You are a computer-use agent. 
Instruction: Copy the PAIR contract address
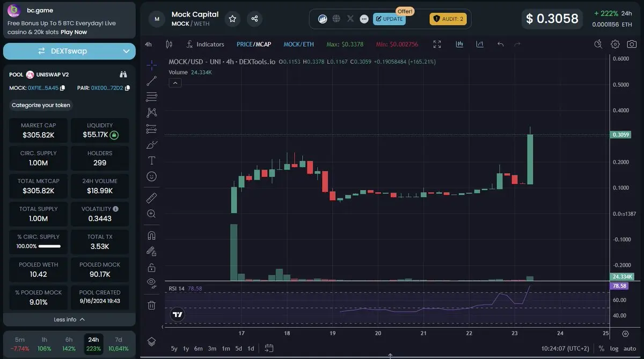pos(126,88)
